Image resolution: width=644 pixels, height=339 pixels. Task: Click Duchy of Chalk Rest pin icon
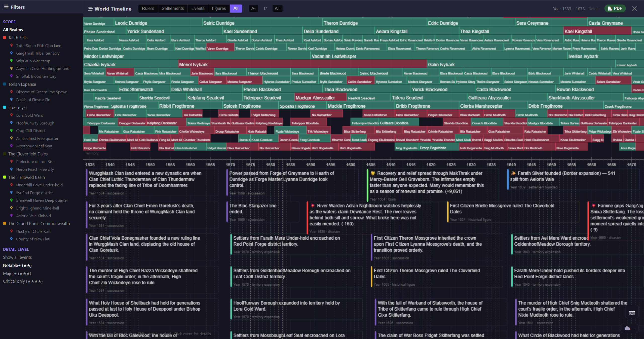pos(11,231)
